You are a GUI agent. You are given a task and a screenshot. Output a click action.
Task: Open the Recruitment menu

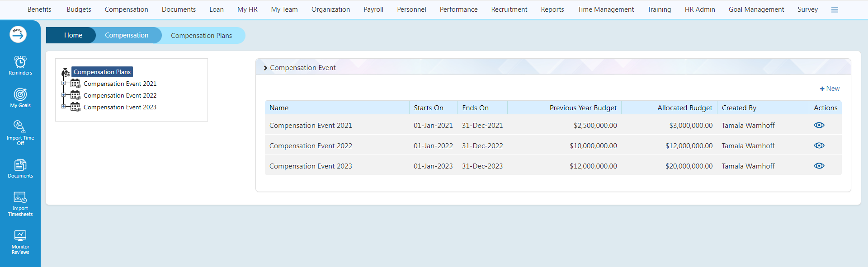pyautogui.click(x=509, y=9)
